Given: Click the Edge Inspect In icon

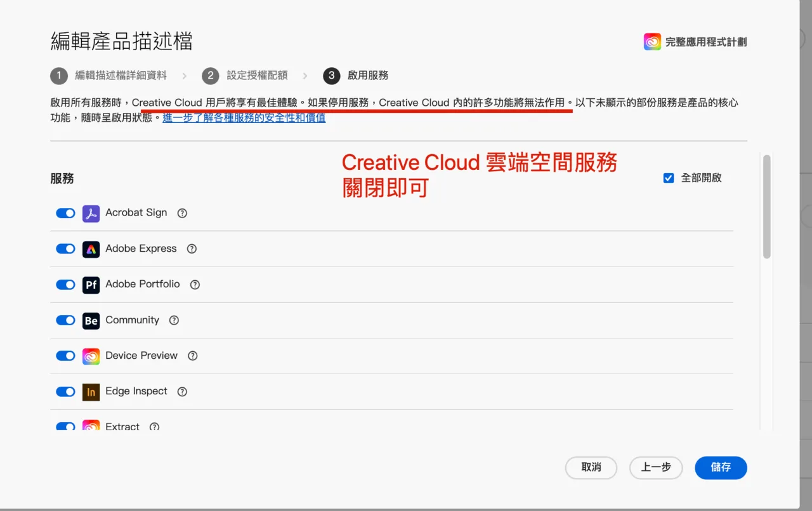Looking at the screenshot, I should tap(91, 392).
